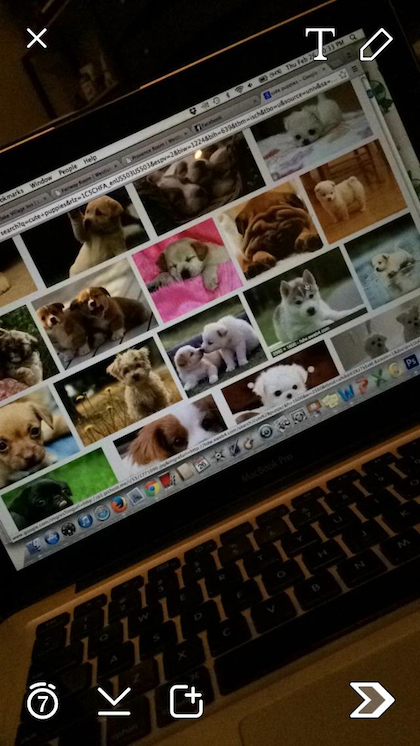Screen dimensions: 420x746
Task: Open the Calendar icon in the laptop's Dock
Action: (x=201, y=463)
